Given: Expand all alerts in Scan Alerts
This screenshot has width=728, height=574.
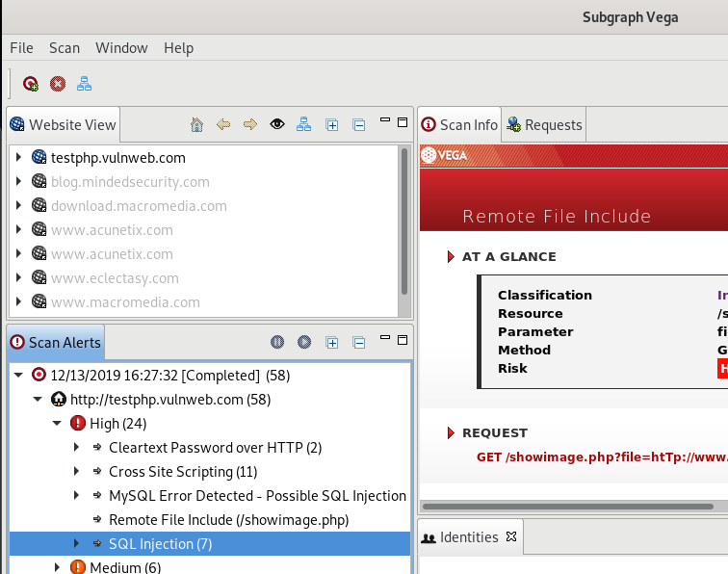Looking at the screenshot, I should (332, 343).
